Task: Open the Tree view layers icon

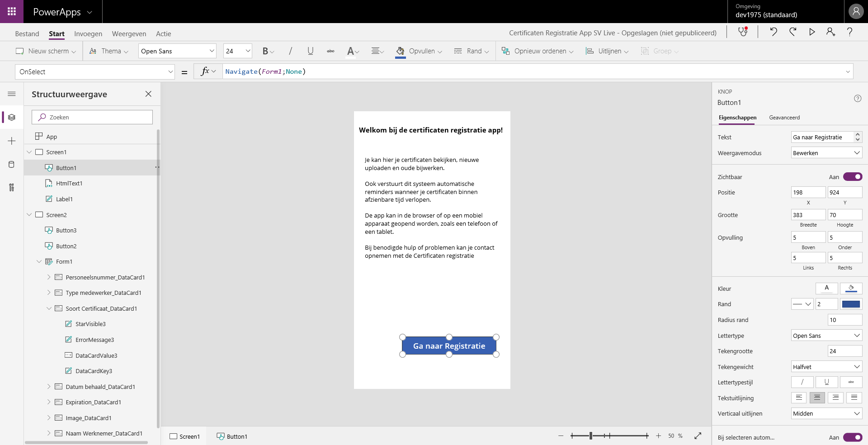Action: 12,117
